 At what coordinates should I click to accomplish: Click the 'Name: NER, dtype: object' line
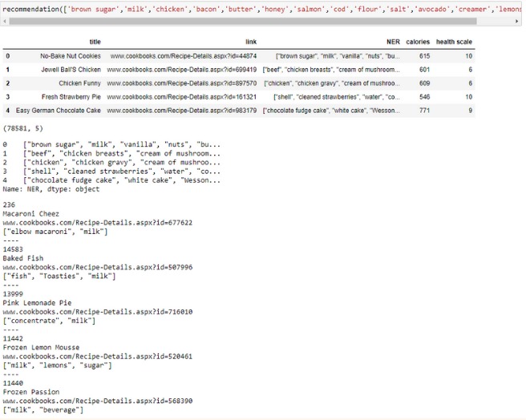click(51, 189)
